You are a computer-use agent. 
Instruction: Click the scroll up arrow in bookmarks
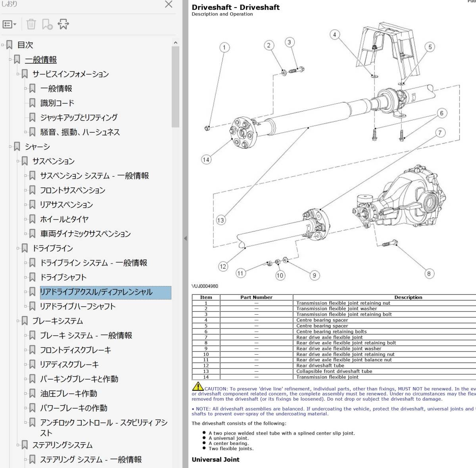click(x=175, y=43)
